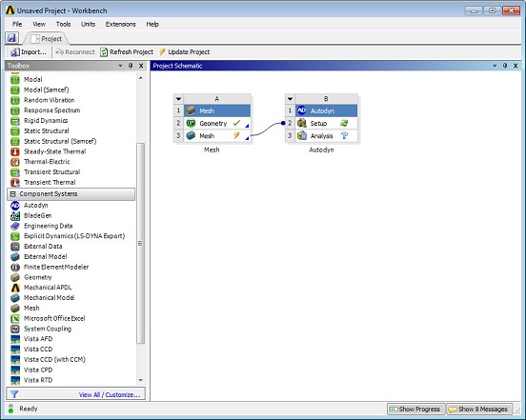Click the Update Project button
The width and height of the screenshot is (526, 420).
pyautogui.click(x=184, y=52)
